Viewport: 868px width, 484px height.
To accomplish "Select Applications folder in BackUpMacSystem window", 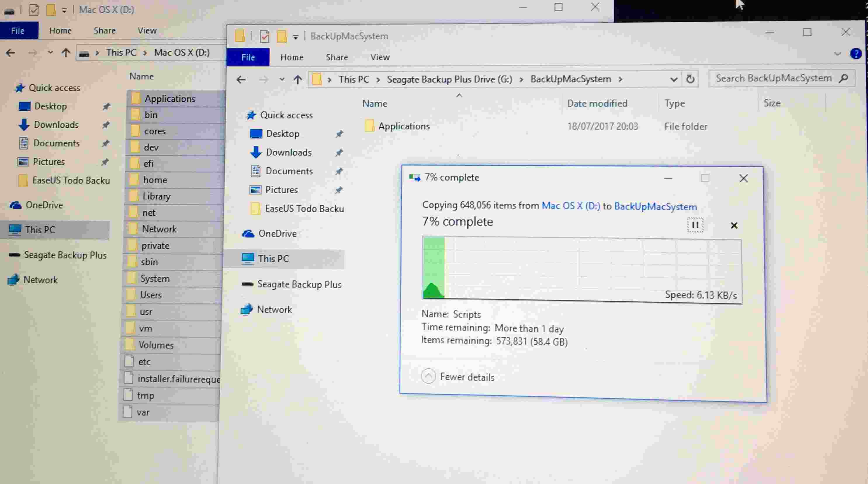I will pos(404,126).
